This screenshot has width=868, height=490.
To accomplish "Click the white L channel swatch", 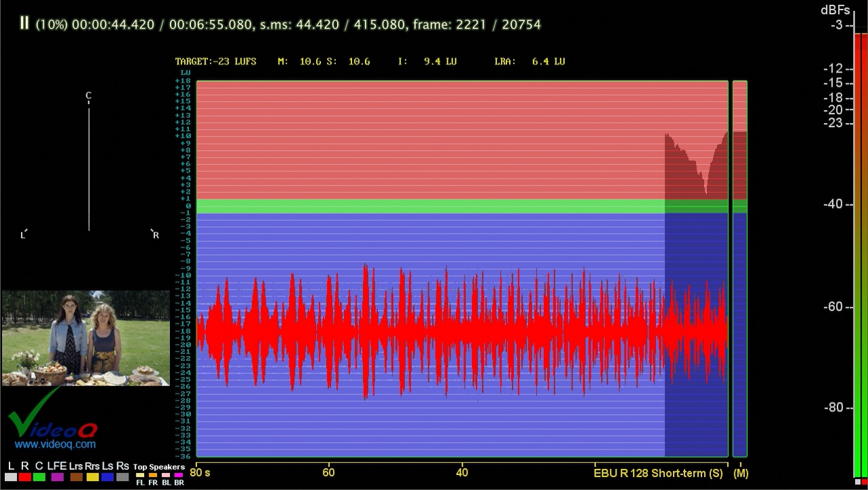I will tap(10, 477).
